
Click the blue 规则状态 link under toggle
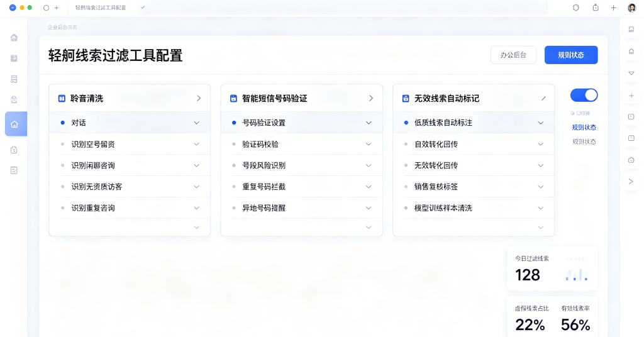tap(584, 128)
